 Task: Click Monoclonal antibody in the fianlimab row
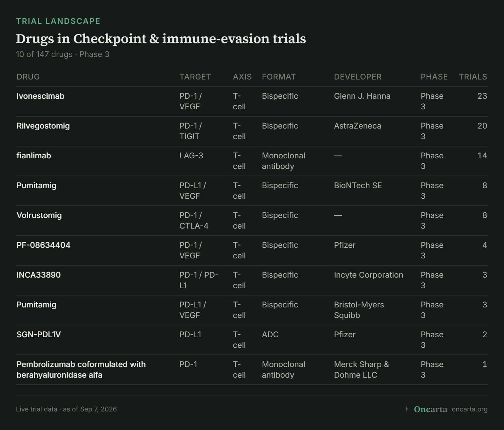click(283, 161)
